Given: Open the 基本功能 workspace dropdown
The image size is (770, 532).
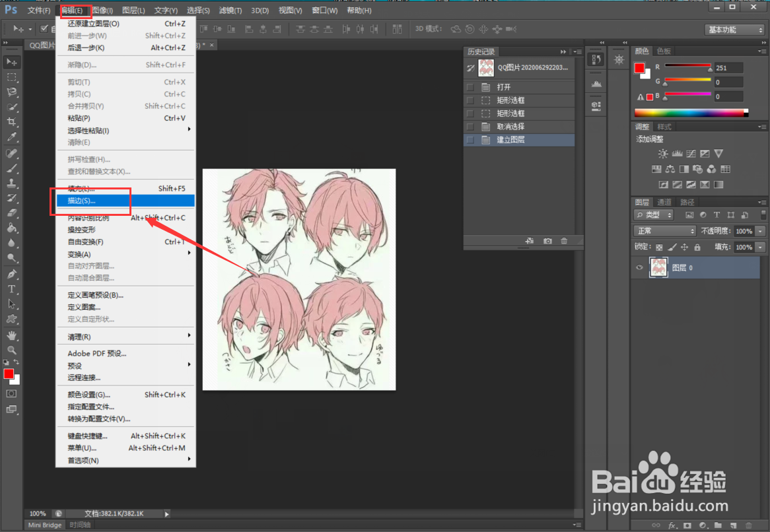Looking at the screenshot, I should (x=735, y=30).
